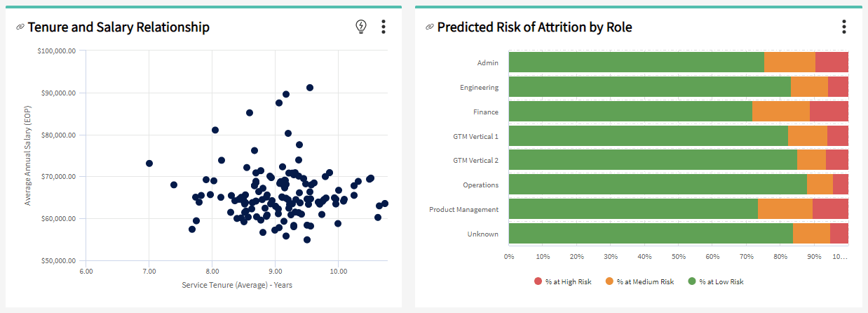The image size is (868, 313).
Task: Click the green Low Risk legend dot
Action: coord(690,281)
